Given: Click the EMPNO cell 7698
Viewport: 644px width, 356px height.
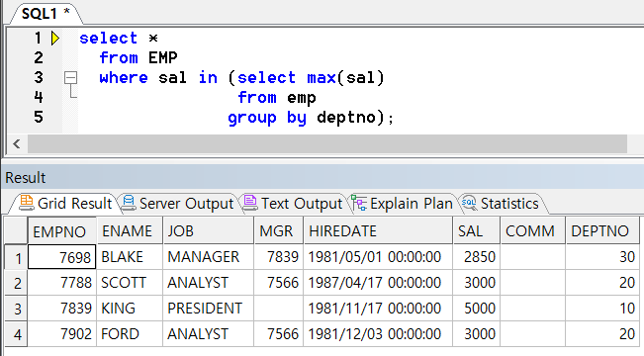Looking at the screenshot, I should (x=62, y=257).
